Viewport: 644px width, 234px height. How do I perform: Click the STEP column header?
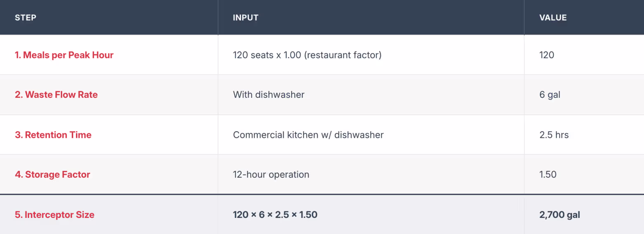click(x=26, y=18)
